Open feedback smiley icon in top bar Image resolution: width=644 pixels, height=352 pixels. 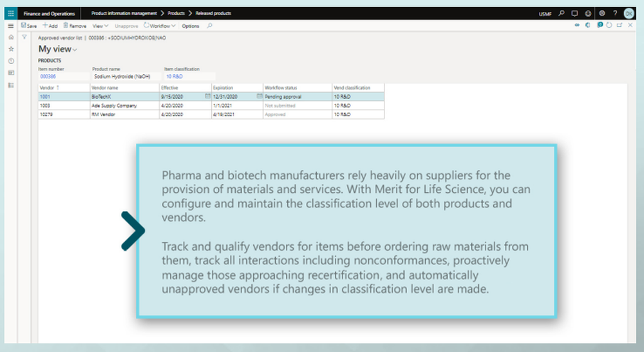pyautogui.click(x=588, y=13)
